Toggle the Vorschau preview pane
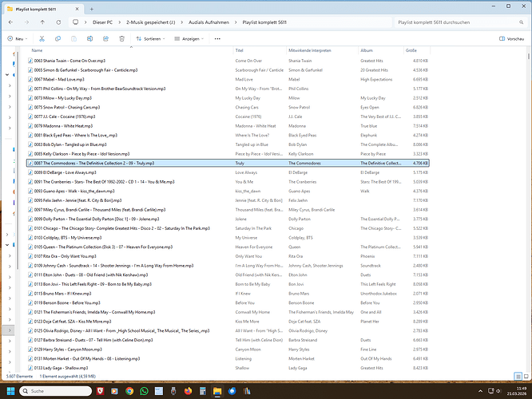Screen dimensions: 532x399 (512, 38)
